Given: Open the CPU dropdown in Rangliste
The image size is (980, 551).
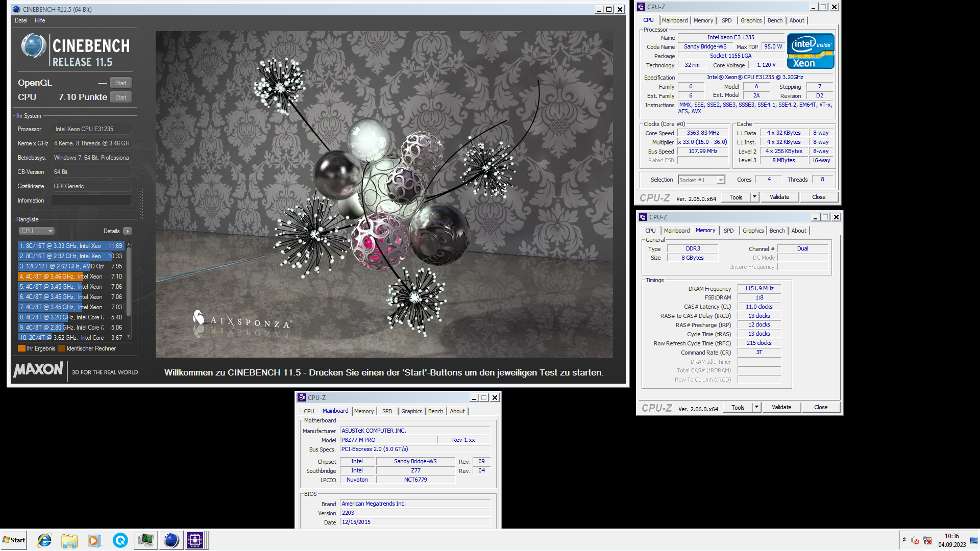Looking at the screenshot, I should click(36, 231).
